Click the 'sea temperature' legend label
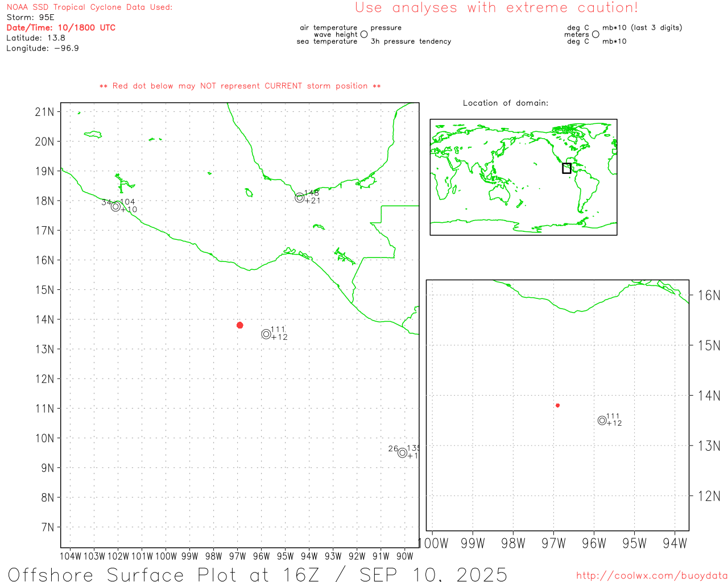Screen dimensions: 728x582 [327, 41]
